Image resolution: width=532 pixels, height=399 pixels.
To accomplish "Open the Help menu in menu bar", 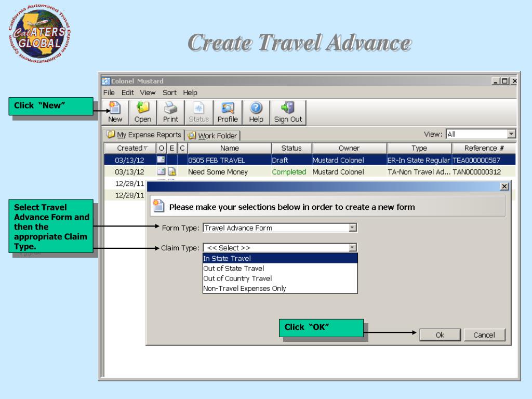I will pyautogui.click(x=190, y=92).
